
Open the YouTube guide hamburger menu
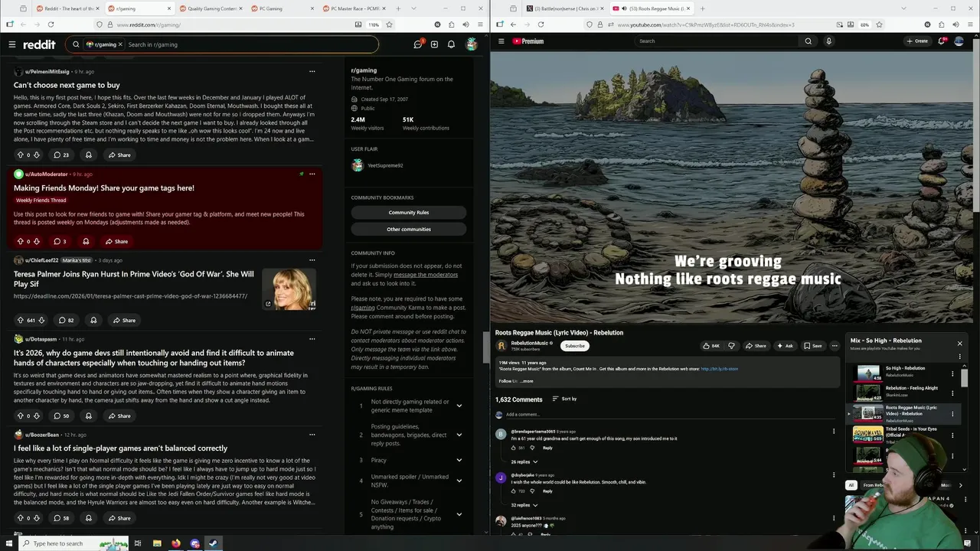[x=501, y=41]
